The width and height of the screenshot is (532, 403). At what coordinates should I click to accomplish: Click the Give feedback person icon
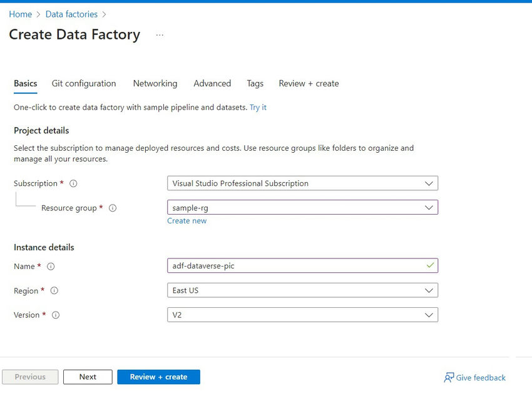(449, 377)
